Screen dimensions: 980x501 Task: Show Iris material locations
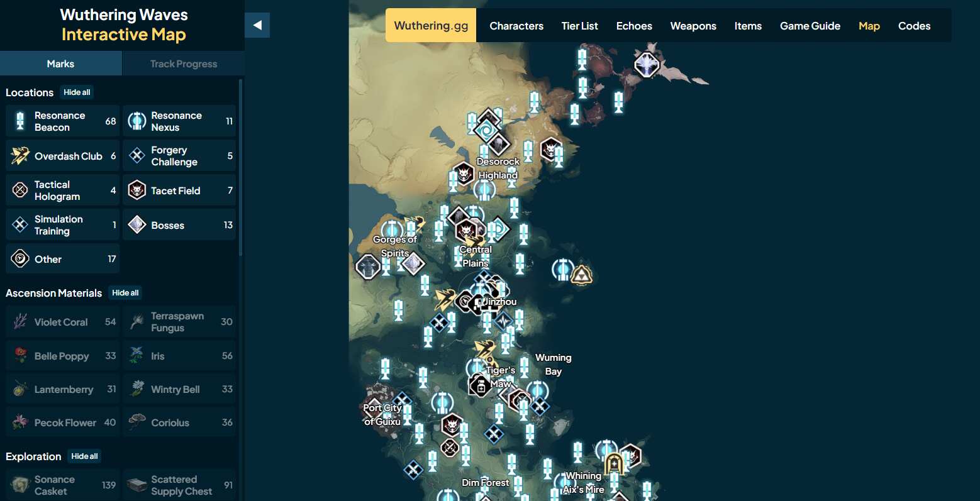tap(179, 356)
